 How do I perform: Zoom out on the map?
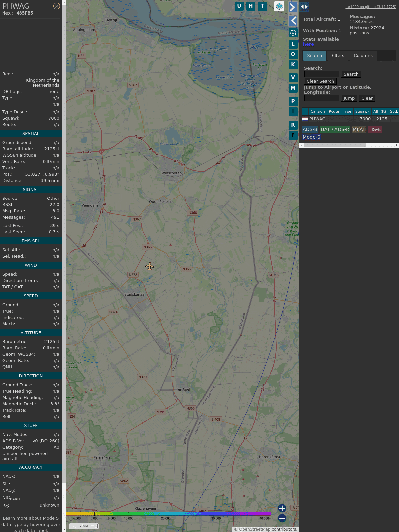pos(282,518)
